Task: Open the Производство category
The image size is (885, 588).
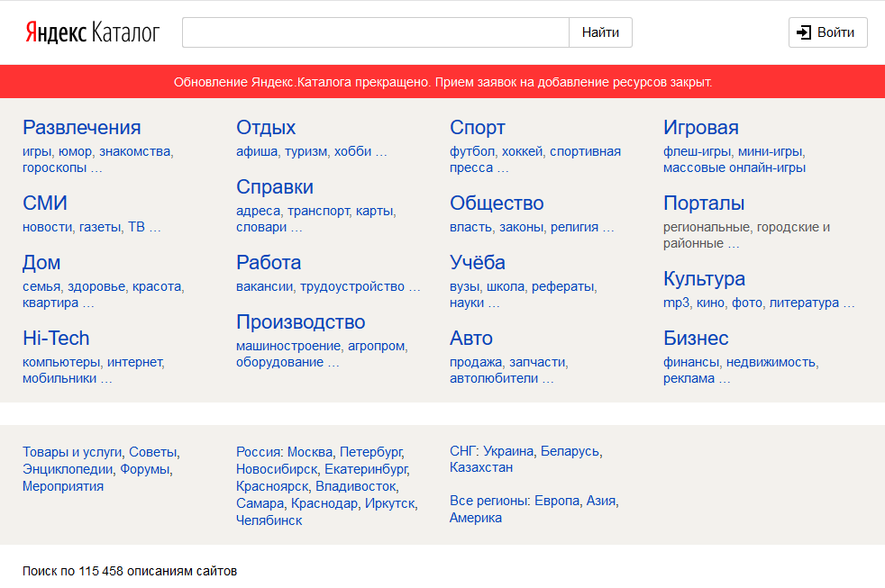Action: pyautogui.click(x=302, y=321)
